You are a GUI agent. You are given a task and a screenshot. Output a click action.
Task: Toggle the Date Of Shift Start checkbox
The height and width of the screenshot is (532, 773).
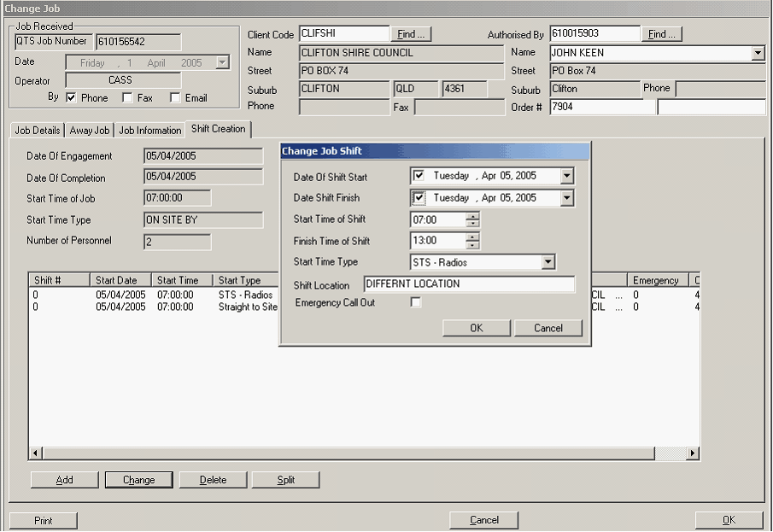(x=419, y=176)
